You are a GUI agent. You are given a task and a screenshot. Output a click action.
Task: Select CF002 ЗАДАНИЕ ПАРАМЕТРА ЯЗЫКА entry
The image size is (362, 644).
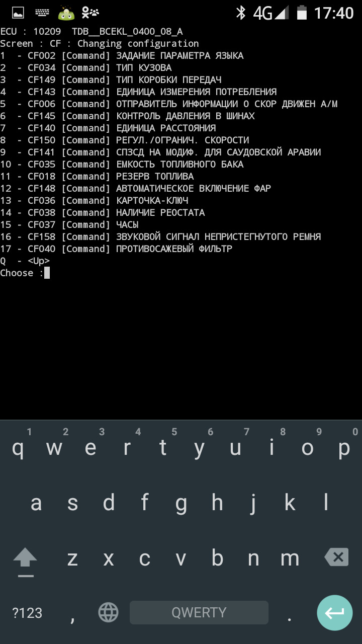point(122,56)
